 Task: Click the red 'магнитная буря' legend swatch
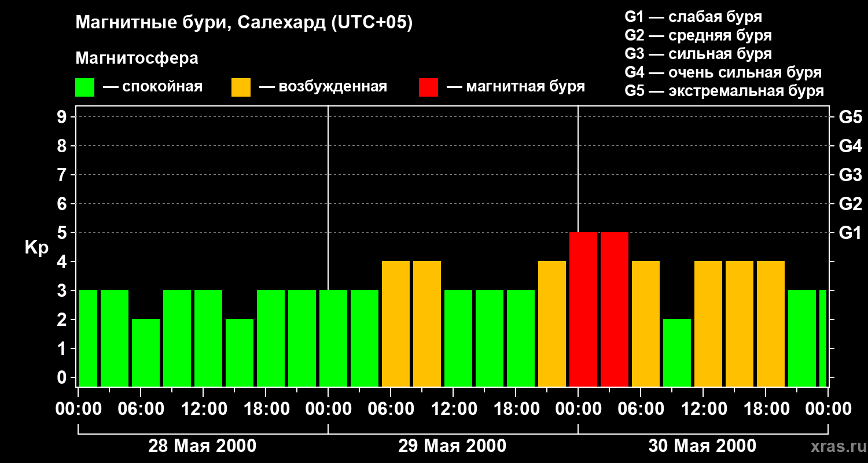click(x=428, y=87)
